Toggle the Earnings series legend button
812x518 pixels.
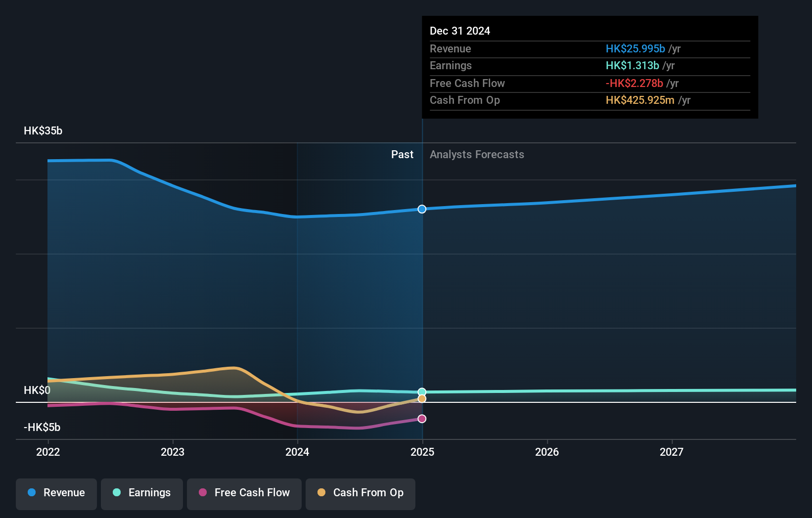pyautogui.click(x=142, y=494)
